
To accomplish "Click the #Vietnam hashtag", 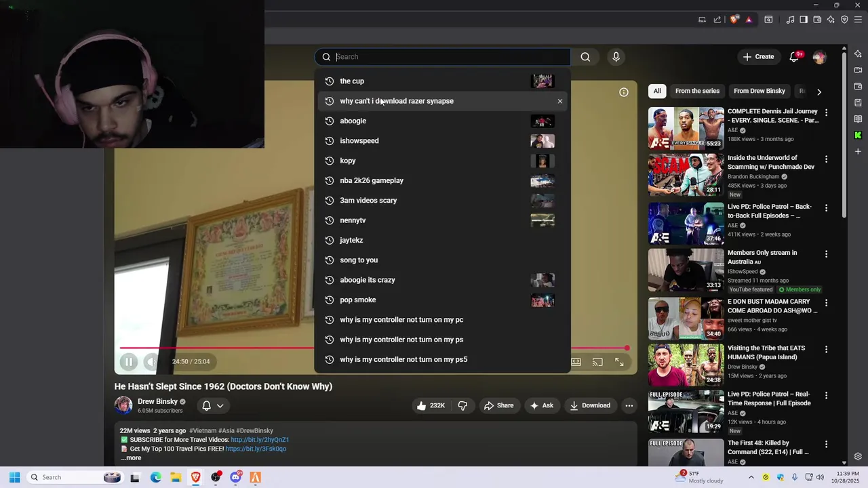I will click(203, 430).
